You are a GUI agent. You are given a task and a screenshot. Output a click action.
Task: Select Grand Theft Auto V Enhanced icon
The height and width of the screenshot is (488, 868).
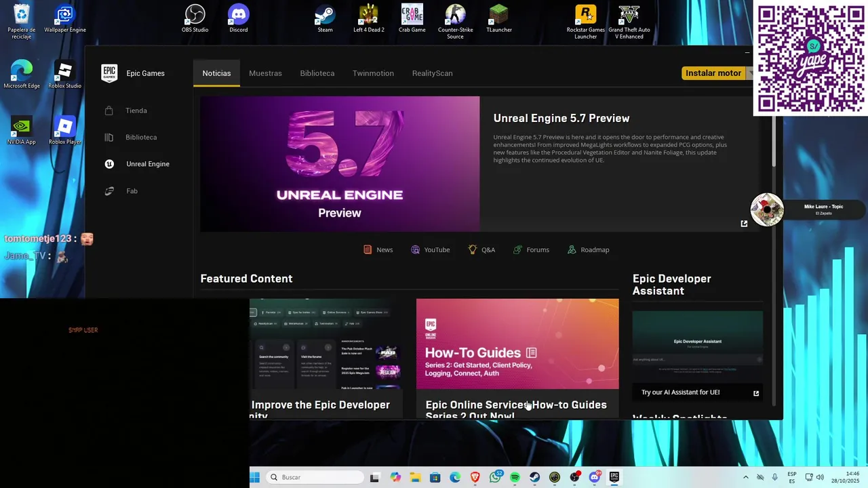coord(629,22)
